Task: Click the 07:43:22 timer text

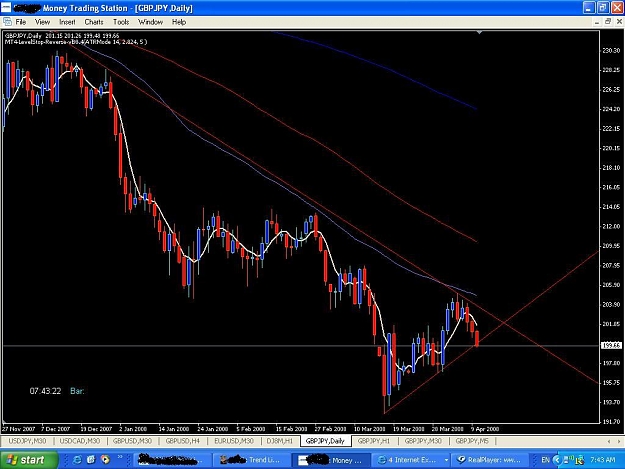Action: 45,391
